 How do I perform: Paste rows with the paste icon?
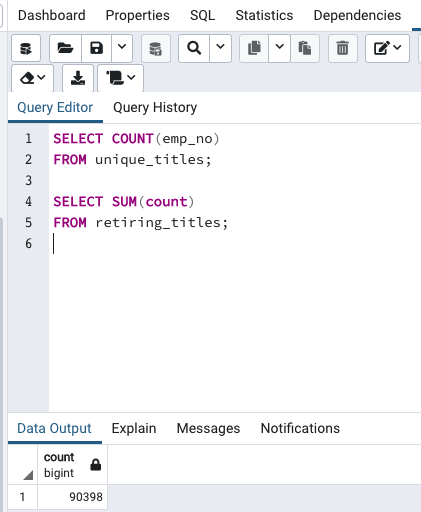pos(305,48)
